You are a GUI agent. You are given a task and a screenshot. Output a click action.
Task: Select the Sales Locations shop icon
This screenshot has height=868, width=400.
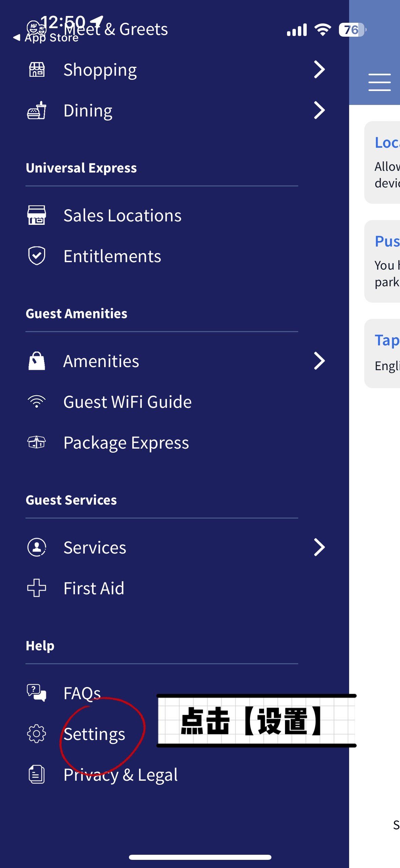(37, 215)
